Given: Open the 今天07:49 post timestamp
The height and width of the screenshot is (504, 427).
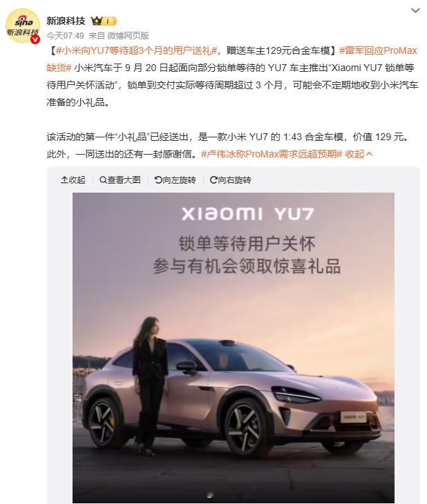Looking at the screenshot, I should (x=65, y=36).
